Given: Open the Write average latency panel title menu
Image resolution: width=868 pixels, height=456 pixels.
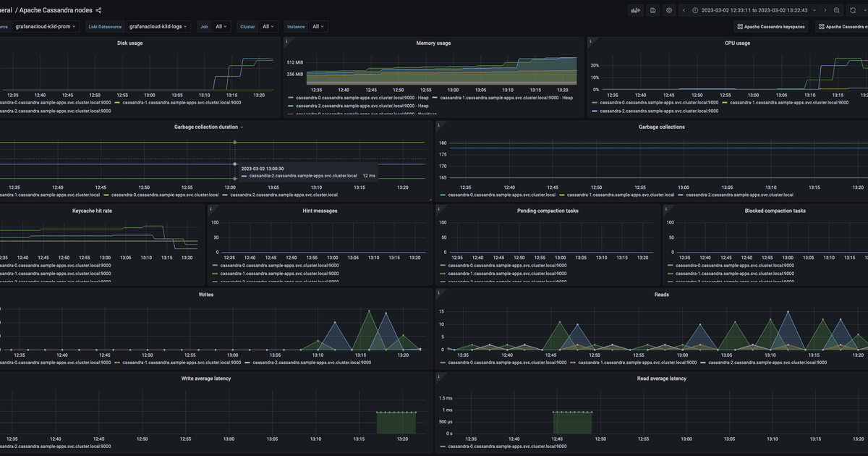Looking at the screenshot, I should click(x=206, y=379).
